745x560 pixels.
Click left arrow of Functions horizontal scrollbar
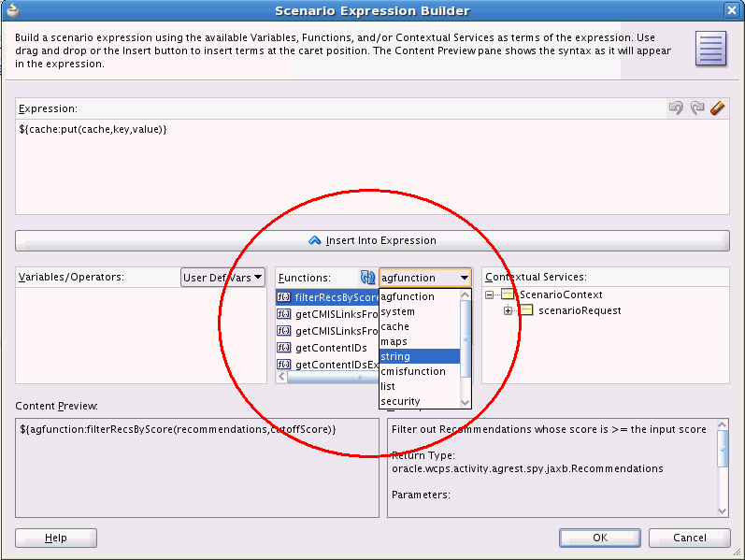[281, 377]
